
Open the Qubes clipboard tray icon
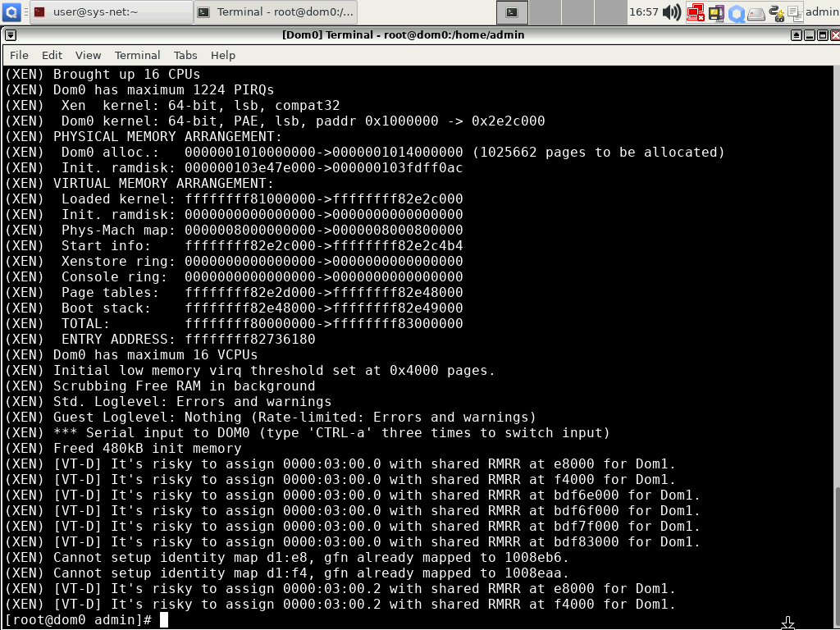[794, 12]
